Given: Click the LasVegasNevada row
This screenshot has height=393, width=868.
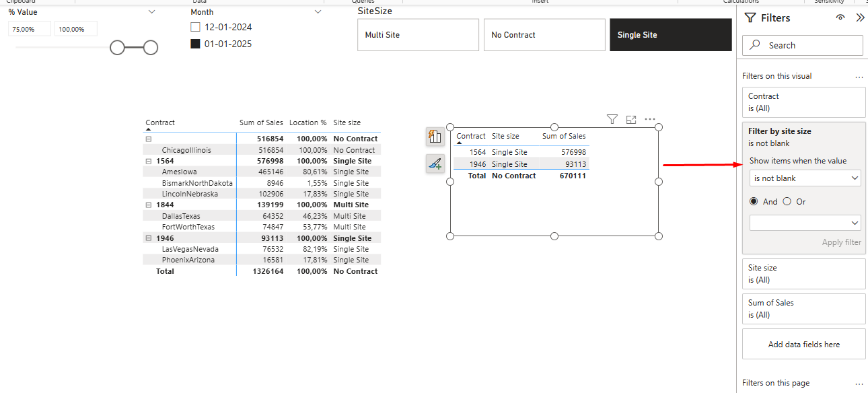Looking at the screenshot, I should click(x=262, y=249).
